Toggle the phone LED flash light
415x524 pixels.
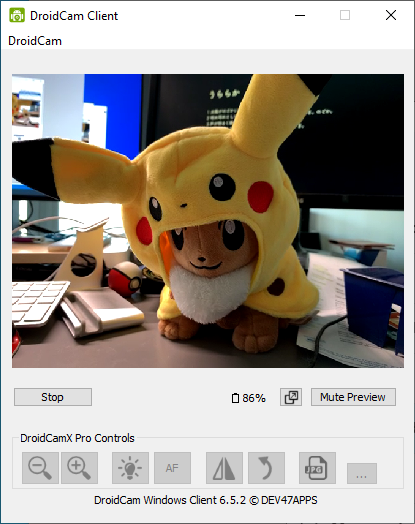[x=130, y=468]
